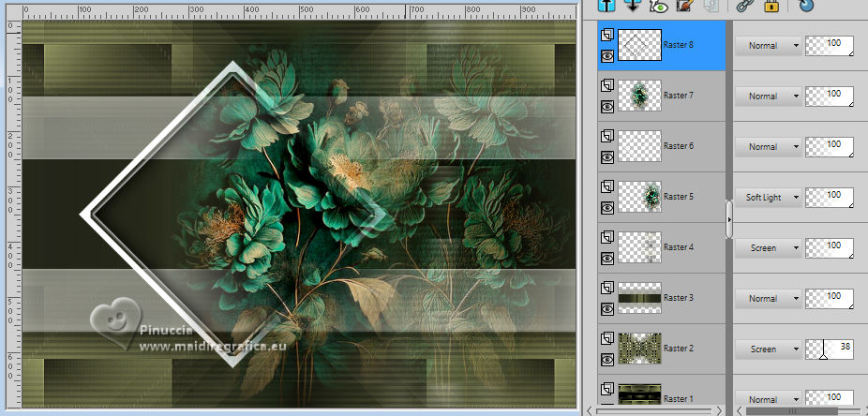Viewport: 868px width, 416px height.
Task: Click layer list scrollbar right arrow
Action: pos(720,411)
